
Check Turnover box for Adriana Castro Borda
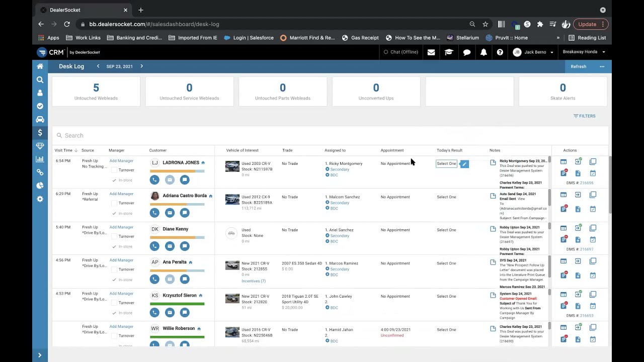click(114, 203)
